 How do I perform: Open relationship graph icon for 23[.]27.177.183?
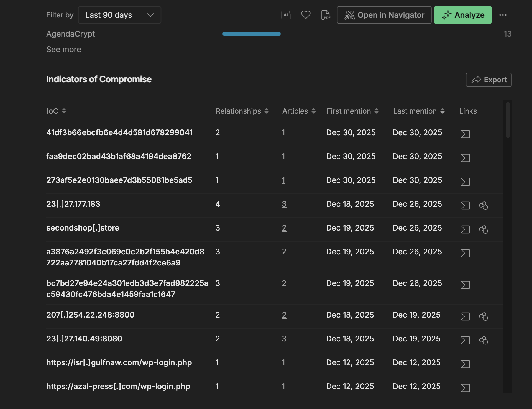pos(483,206)
